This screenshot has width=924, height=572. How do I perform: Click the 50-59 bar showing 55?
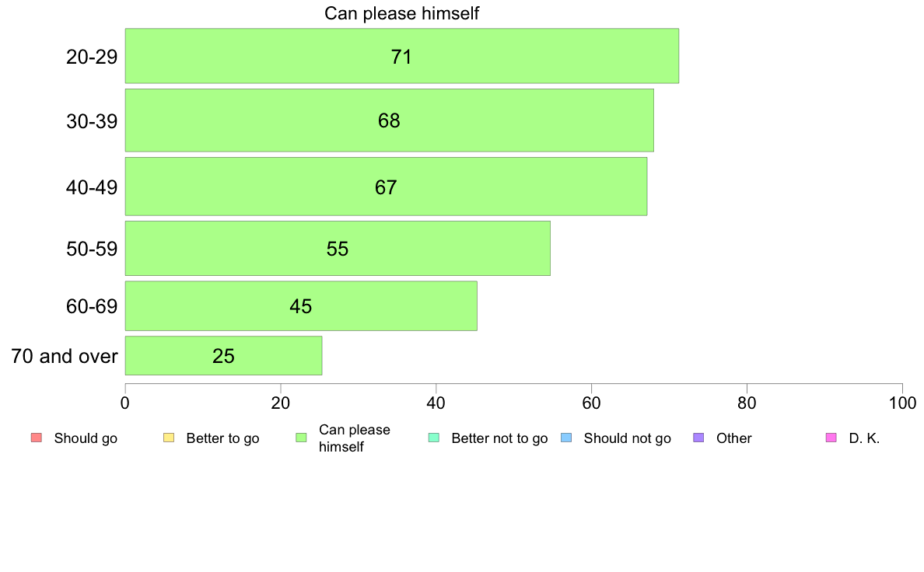[x=338, y=248]
